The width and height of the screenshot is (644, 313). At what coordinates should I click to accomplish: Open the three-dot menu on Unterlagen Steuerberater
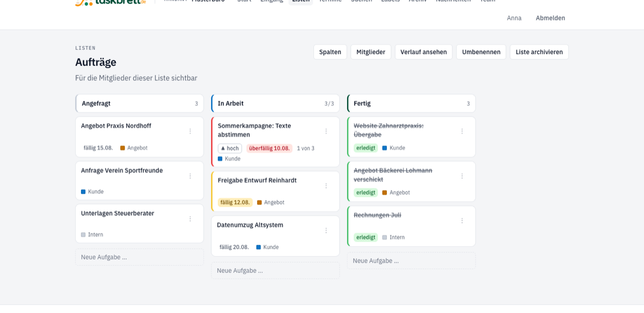[190, 219]
